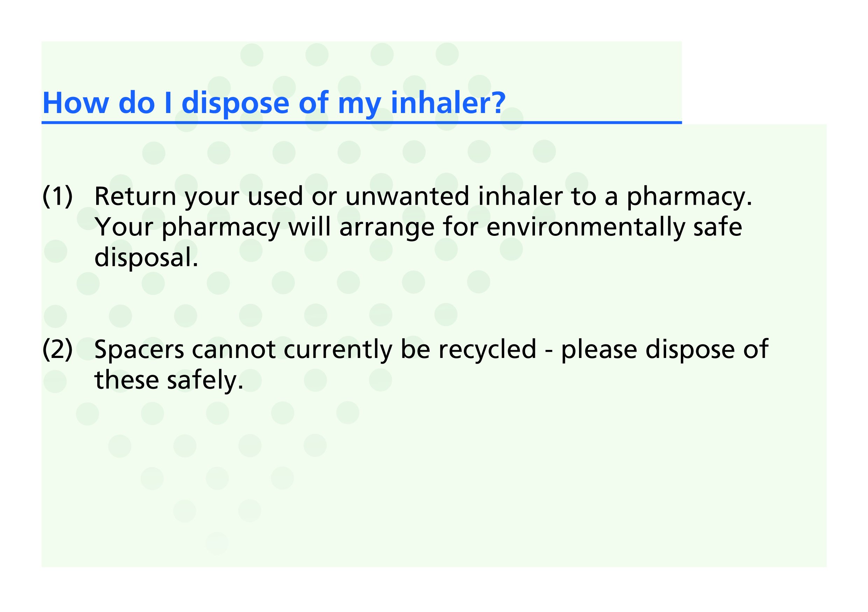868x612 pixels.
Task: Click the word "cannot" in item two
Action: tap(234, 350)
